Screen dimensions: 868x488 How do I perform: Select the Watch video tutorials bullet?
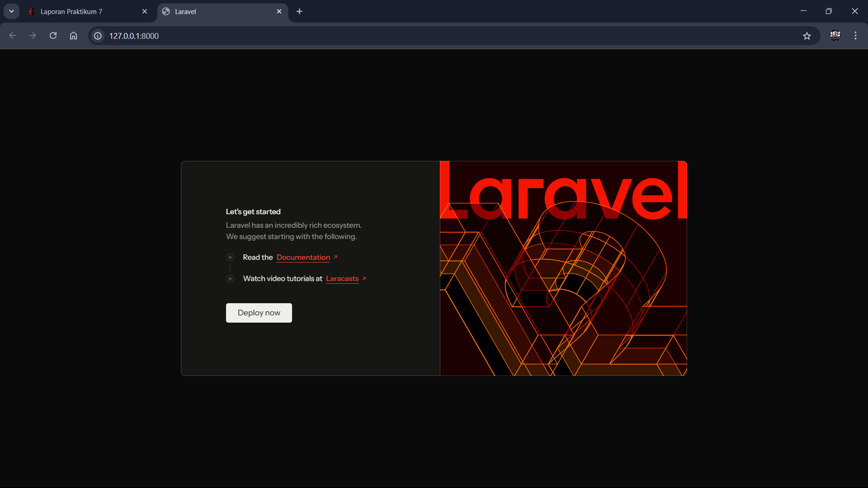pyautogui.click(x=230, y=279)
